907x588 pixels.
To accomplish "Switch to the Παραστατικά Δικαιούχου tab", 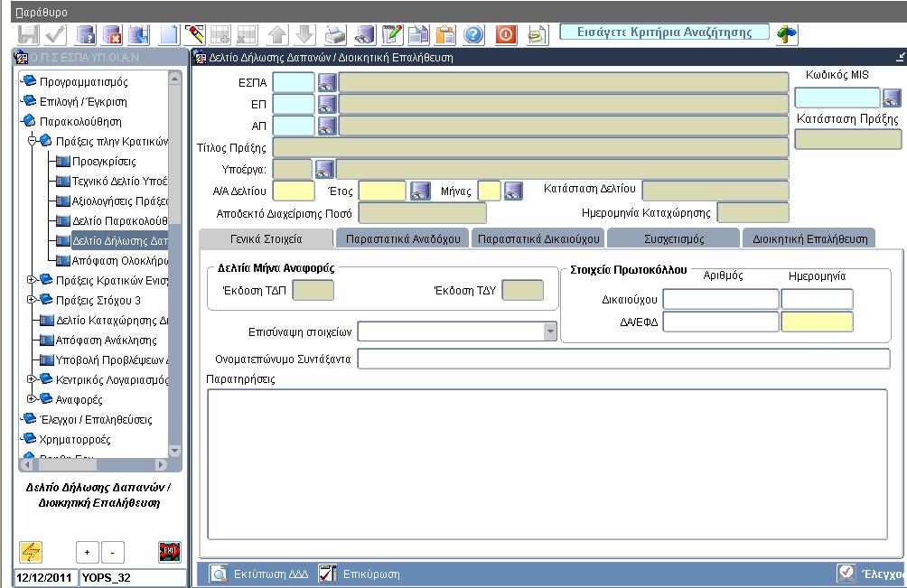I will click(x=538, y=238).
